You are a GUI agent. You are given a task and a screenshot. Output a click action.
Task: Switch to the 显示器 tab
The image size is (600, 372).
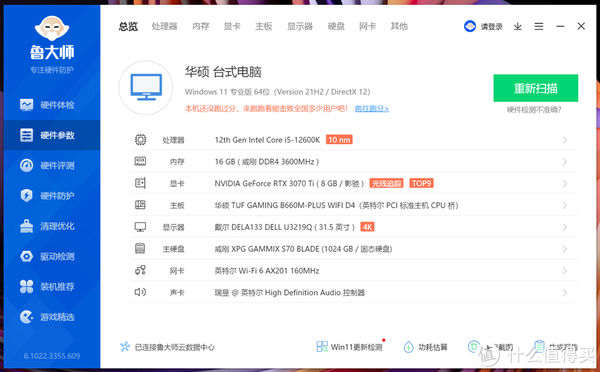[x=300, y=26]
